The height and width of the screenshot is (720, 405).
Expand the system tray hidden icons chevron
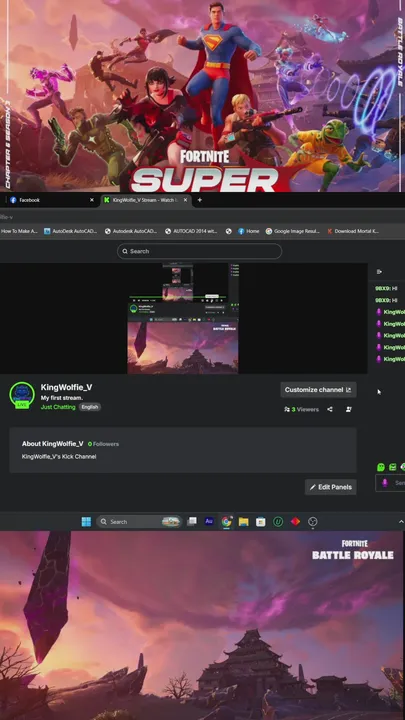(x=401, y=522)
